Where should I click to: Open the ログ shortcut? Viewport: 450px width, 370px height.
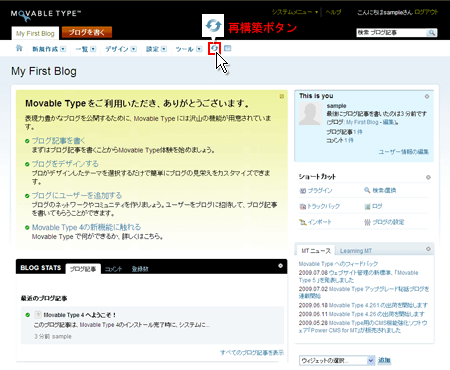(373, 206)
